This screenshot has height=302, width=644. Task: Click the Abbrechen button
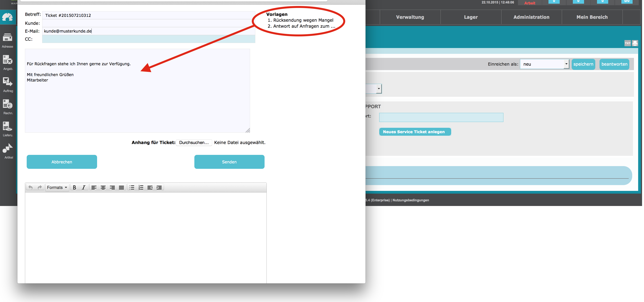[62, 162]
